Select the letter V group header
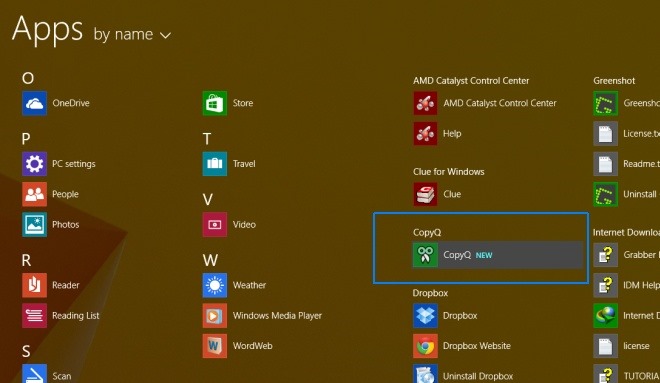This screenshot has width=660, height=383. coord(208,199)
